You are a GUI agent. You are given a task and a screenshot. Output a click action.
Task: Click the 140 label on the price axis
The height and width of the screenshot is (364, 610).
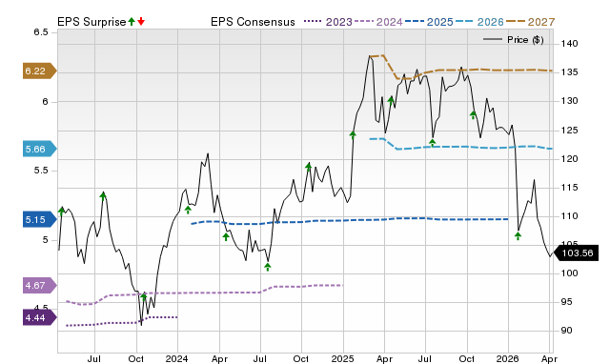coord(570,44)
